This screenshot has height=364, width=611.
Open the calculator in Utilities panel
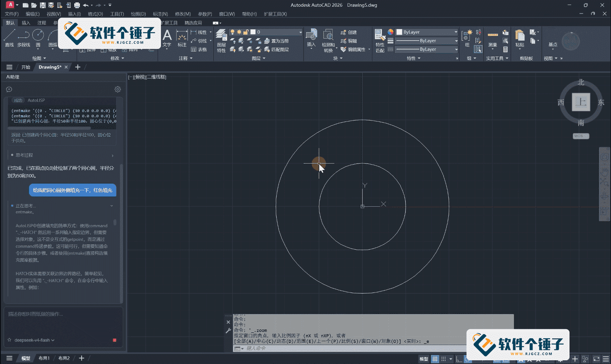(x=505, y=49)
